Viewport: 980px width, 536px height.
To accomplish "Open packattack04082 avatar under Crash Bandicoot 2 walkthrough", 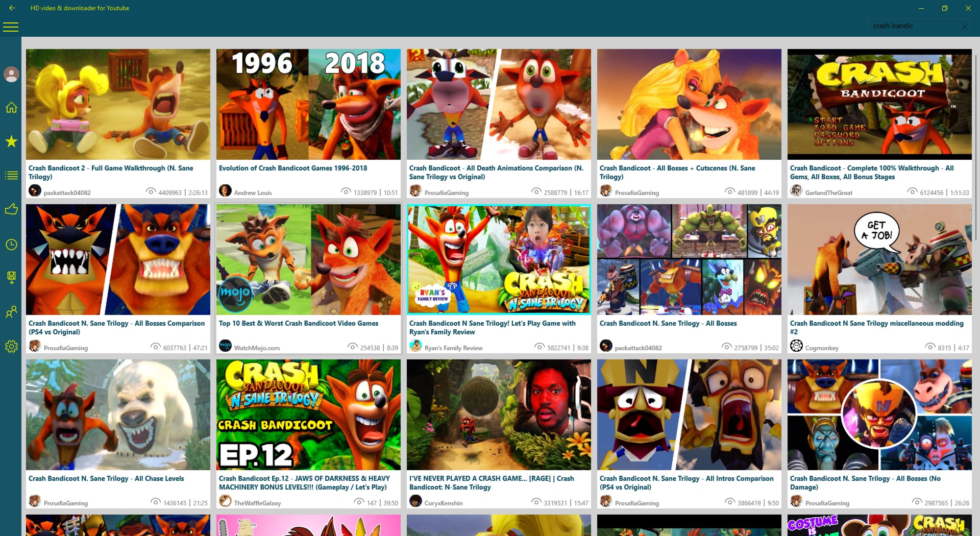I will click(x=35, y=191).
